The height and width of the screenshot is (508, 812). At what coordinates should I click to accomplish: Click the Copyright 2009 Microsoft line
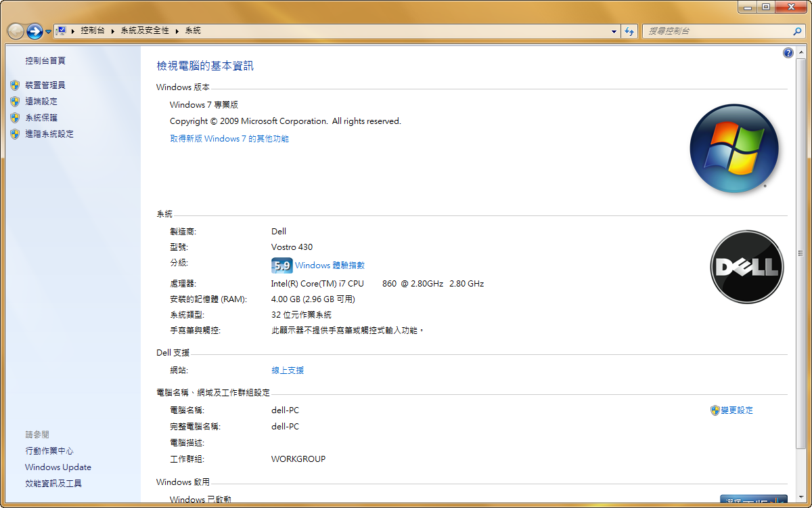click(286, 121)
